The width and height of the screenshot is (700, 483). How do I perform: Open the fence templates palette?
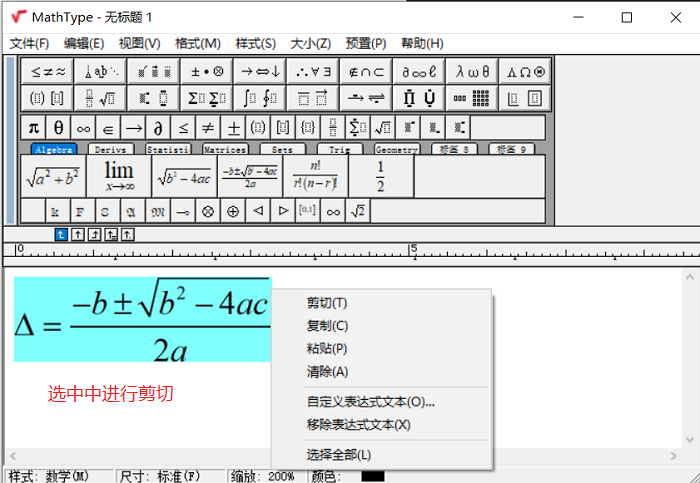[x=47, y=98]
